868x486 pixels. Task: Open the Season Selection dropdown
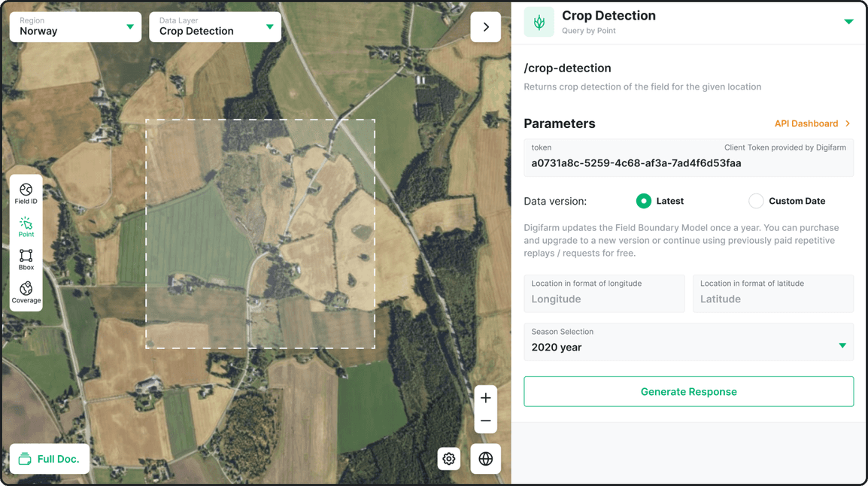point(688,342)
